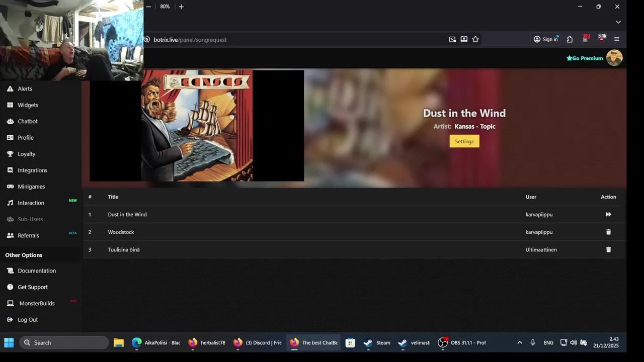The height and width of the screenshot is (362, 644).
Task: Click the botrix.live address bar
Action: tap(297, 39)
